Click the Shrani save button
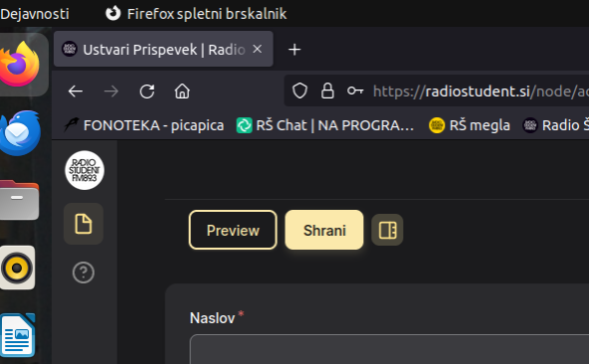Image resolution: width=589 pixels, height=364 pixels. click(324, 230)
